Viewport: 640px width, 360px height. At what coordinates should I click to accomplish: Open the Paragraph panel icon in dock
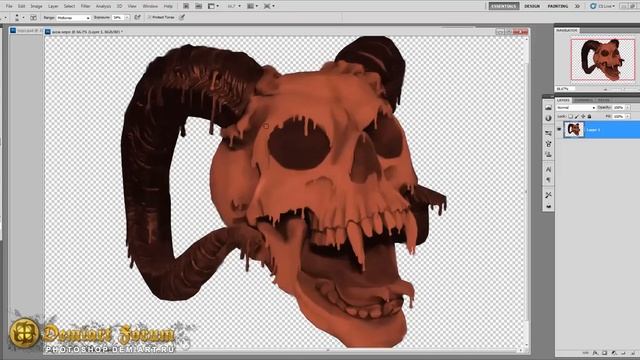548,180
